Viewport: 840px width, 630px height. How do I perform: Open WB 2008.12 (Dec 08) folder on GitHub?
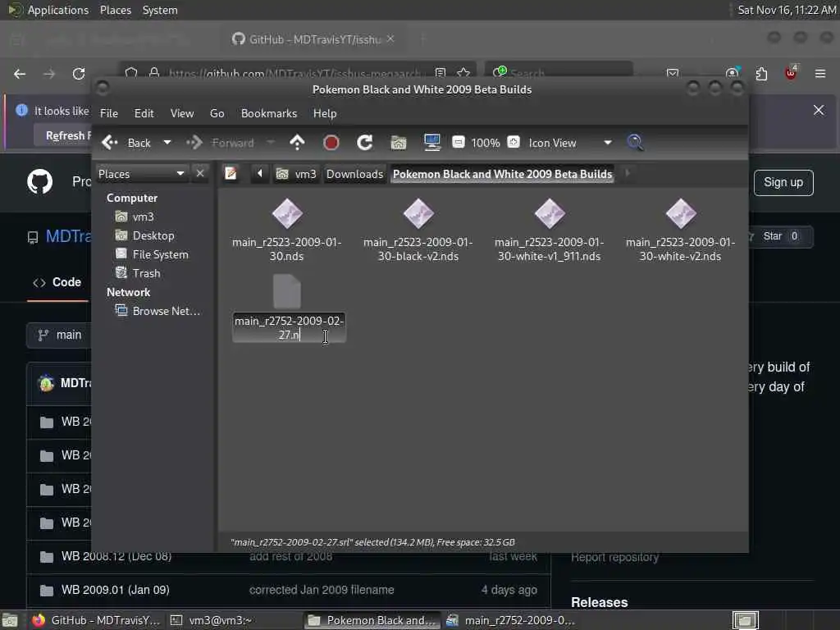(x=116, y=556)
